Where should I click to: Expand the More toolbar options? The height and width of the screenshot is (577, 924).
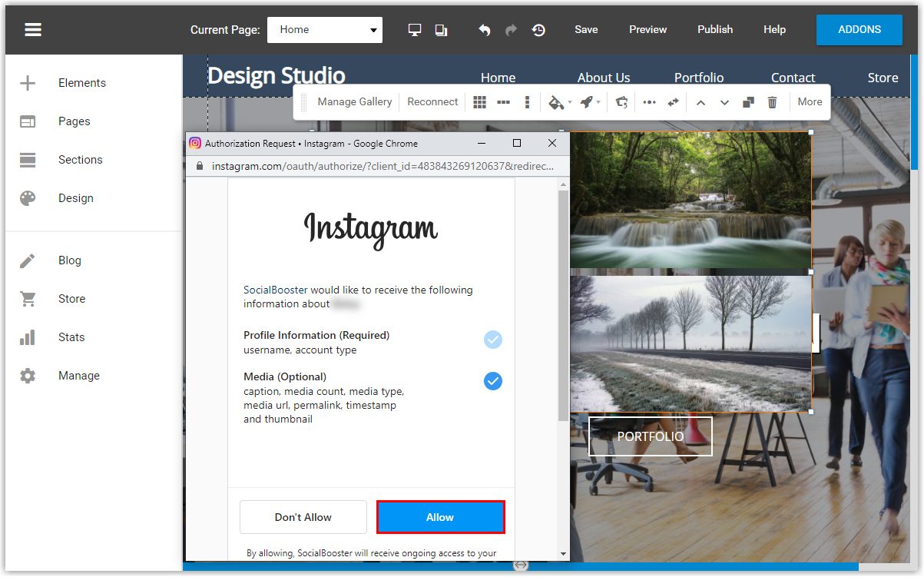(x=810, y=102)
